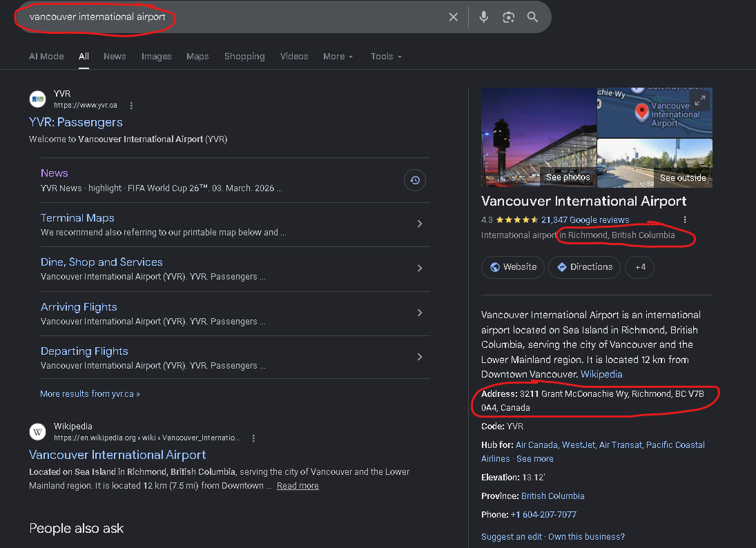Click the Wikipedia link in the description
The height and width of the screenshot is (548, 756).
(601, 375)
